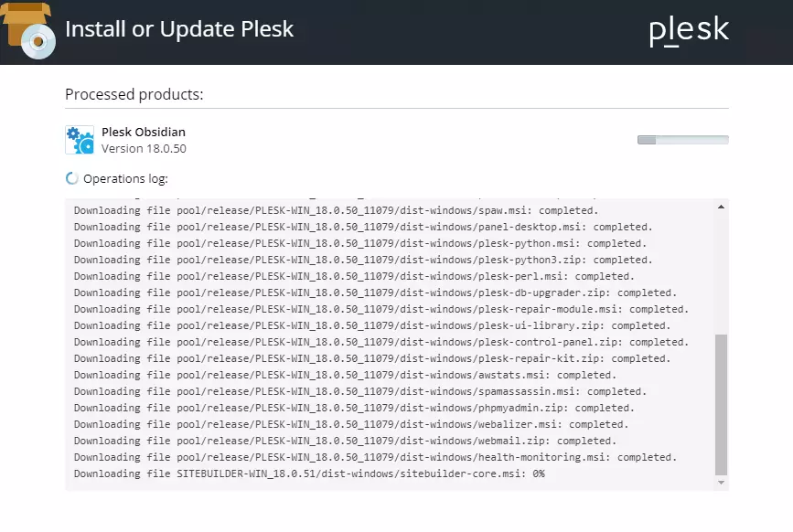Image resolution: width=793 pixels, height=532 pixels.
Task: Click the Plesk Obsidian product name link
Action: (144, 131)
